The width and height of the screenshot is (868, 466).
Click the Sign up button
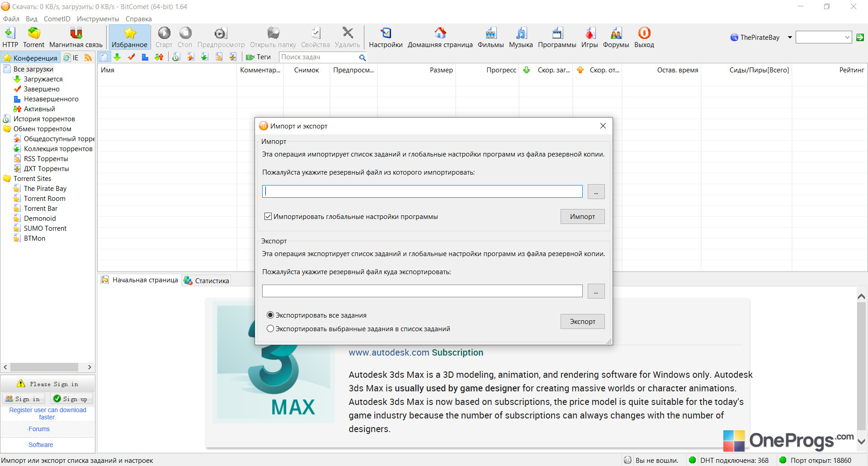coord(71,399)
